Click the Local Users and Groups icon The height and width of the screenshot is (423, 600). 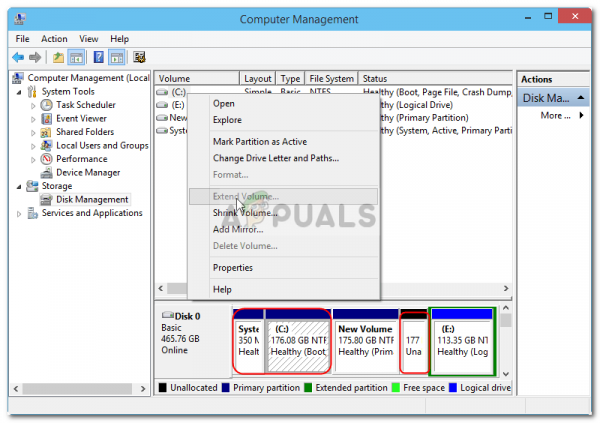point(46,145)
